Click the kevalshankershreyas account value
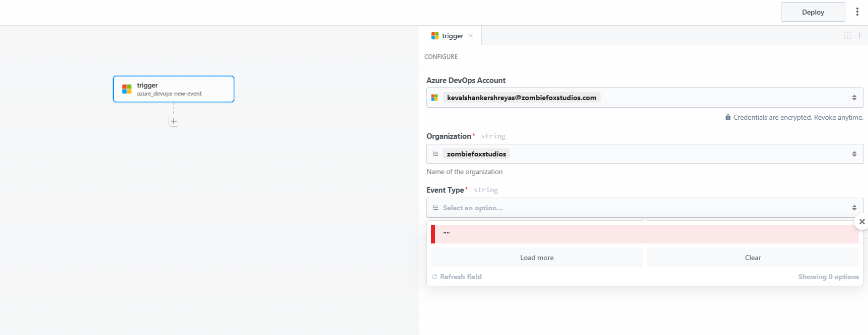Viewport: 868px width, 335px height. [x=521, y=98]
